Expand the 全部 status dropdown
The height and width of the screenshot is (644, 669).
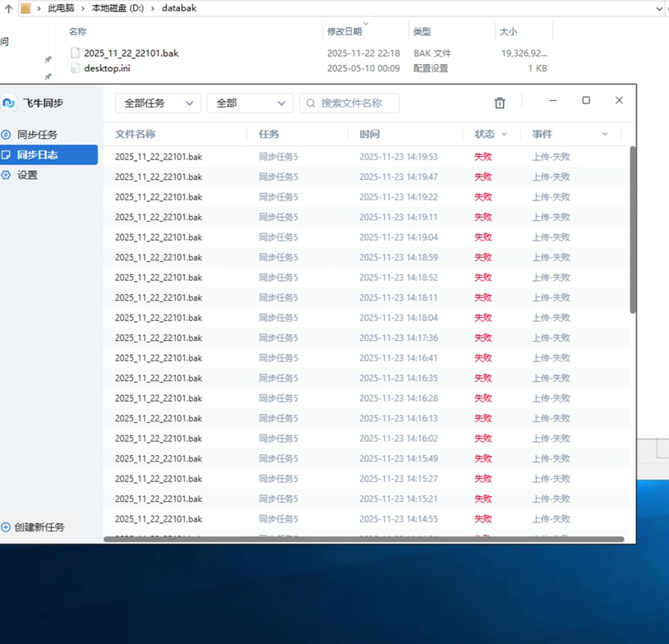coord(250,103)
